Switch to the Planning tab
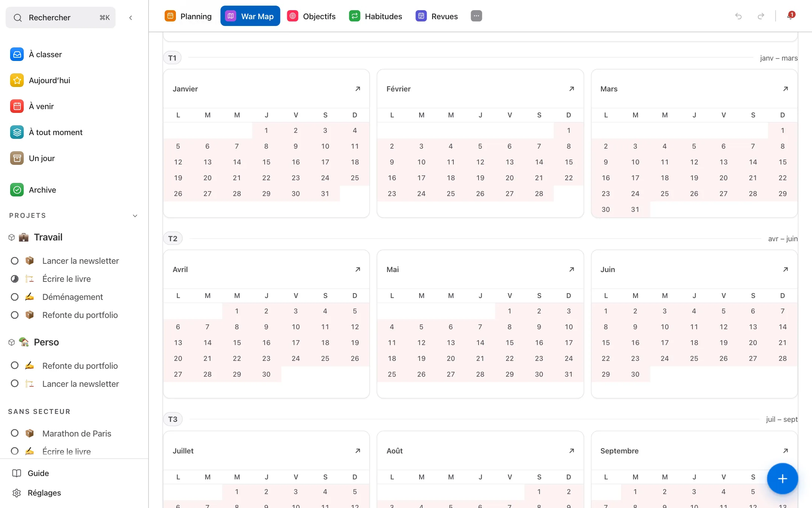The height and width of the screenshot is (508, 812). pyautogui.click(x=188, y=16)
